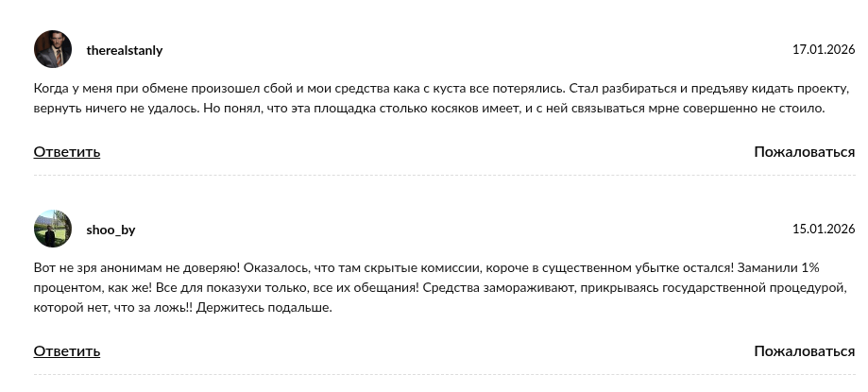Click the dashed divider below shoo_by's comment
This screenshot has height=392, width=868.
[x=444, y=375]
